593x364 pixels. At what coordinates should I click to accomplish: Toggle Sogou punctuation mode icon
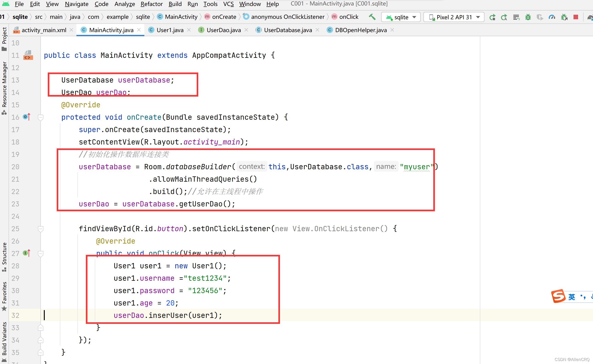click(x=583, y=297)
